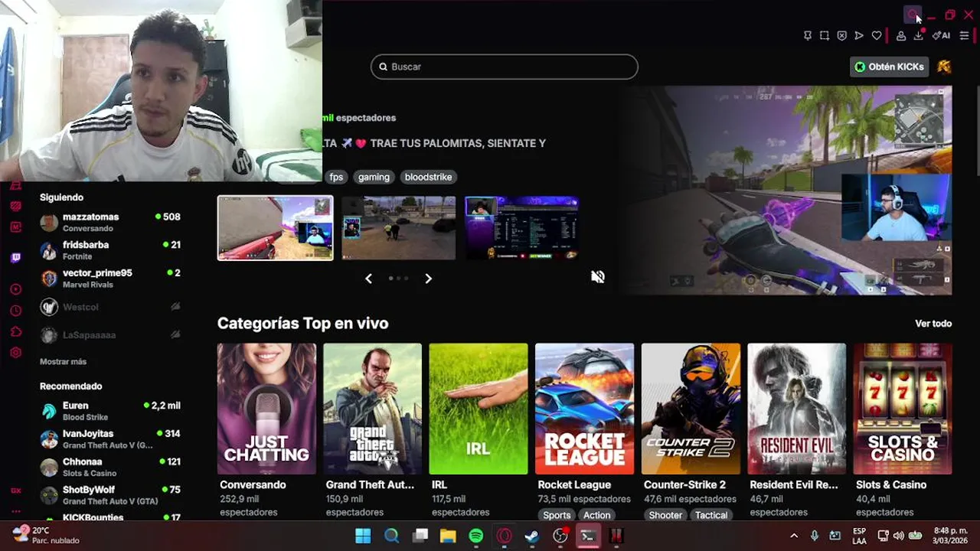Click the striped red circle sidebar icon

pos(16,206)
